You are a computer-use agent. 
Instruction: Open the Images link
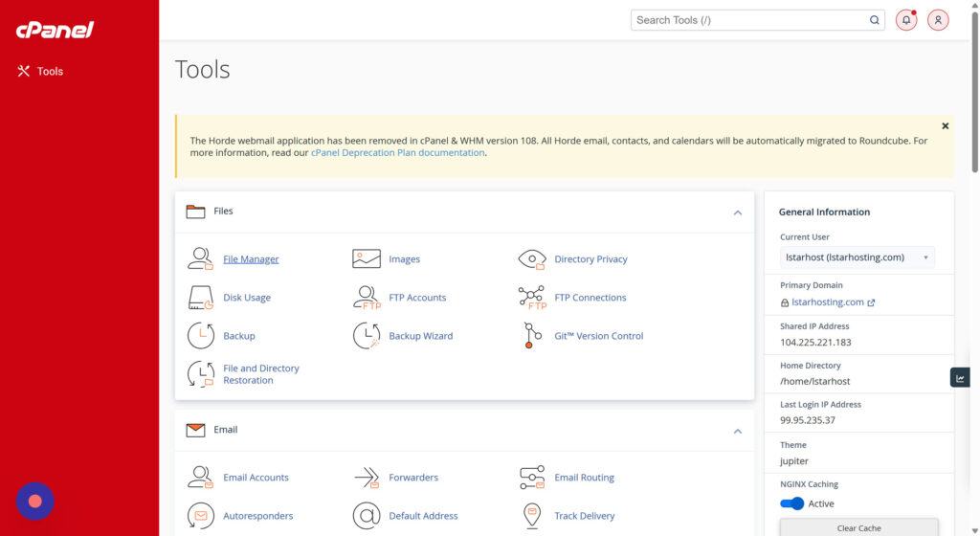[405, 259]
